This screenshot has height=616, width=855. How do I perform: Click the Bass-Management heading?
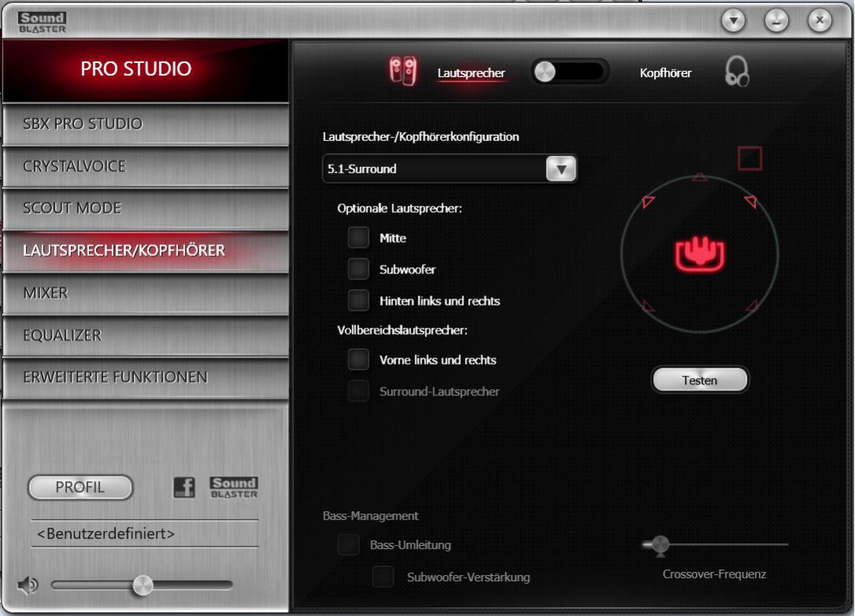tap(371, 516)
